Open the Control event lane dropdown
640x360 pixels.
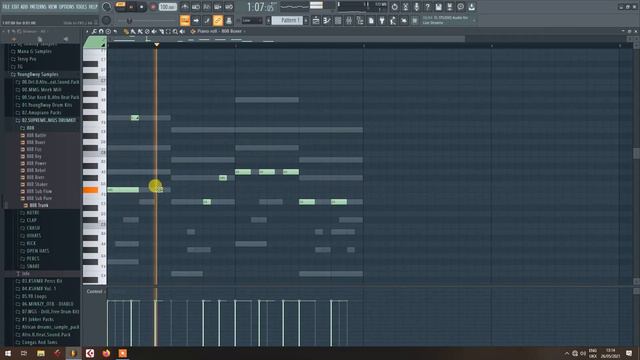[95, 291]
